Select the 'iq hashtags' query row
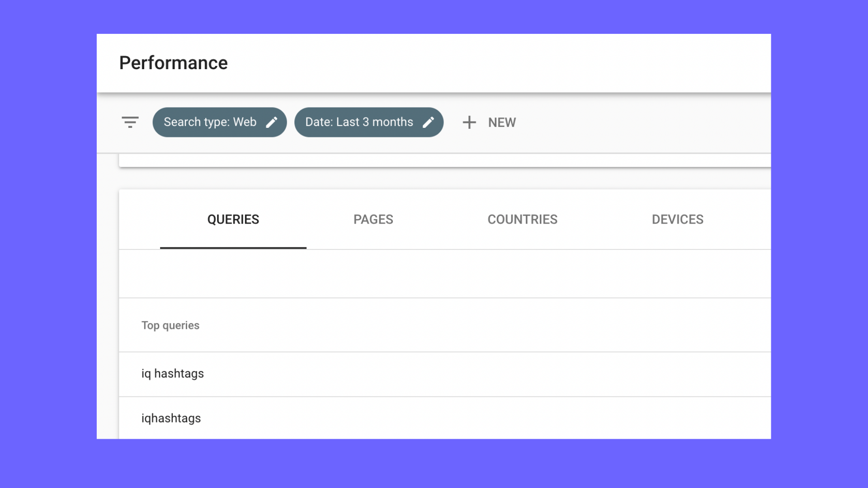 point(445,374)
